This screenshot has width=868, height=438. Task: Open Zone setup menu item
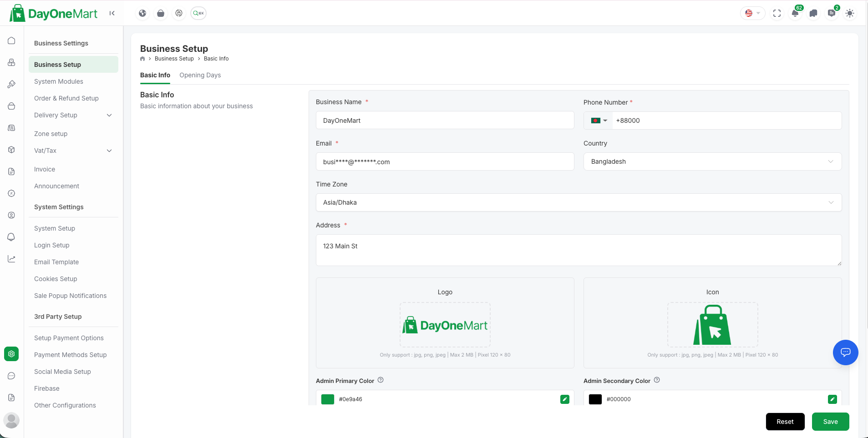coord(51,134)
